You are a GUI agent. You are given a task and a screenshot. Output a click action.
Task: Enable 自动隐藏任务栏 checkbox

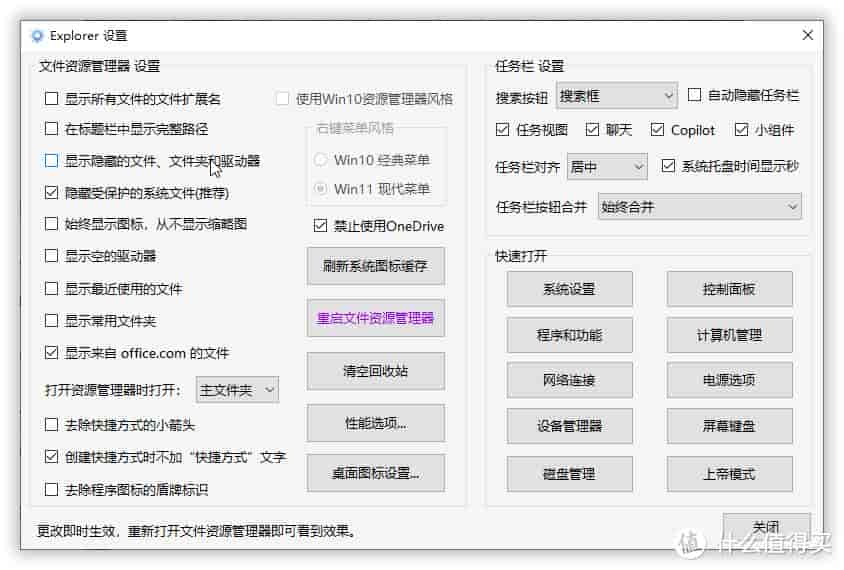pos(694,95)
